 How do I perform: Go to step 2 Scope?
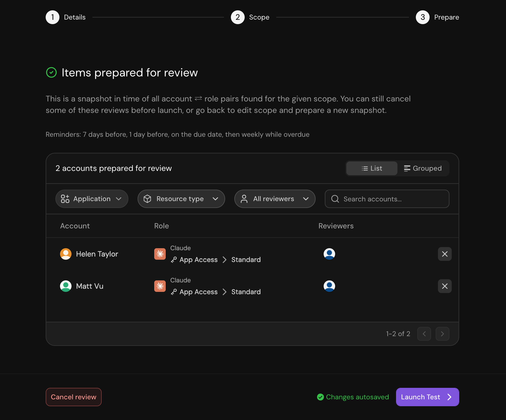point(250,17)
